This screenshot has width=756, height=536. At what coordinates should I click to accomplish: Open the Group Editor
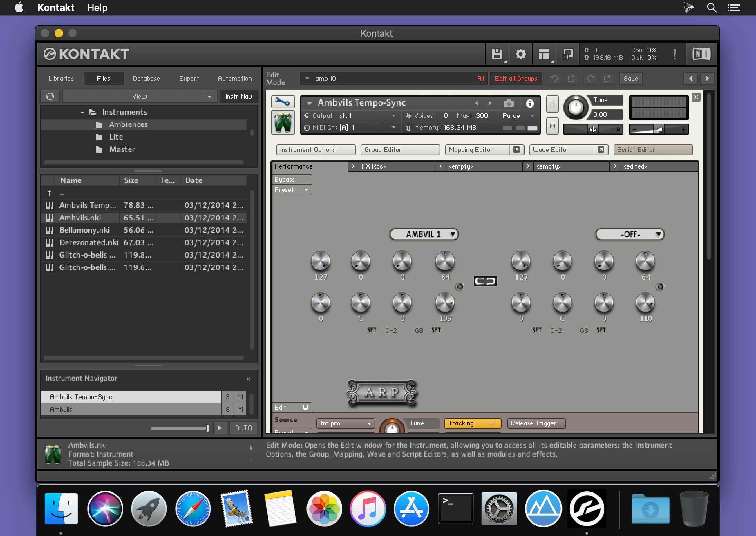400,150
